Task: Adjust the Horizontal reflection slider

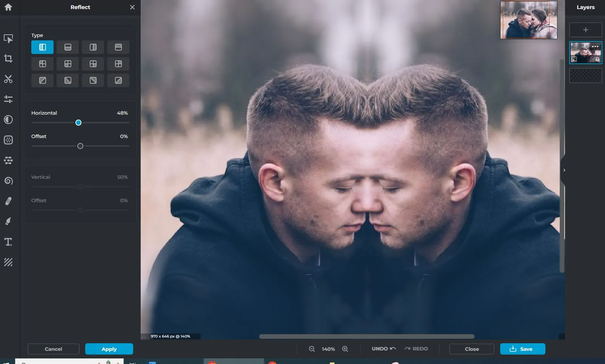Action: (79, 123)
